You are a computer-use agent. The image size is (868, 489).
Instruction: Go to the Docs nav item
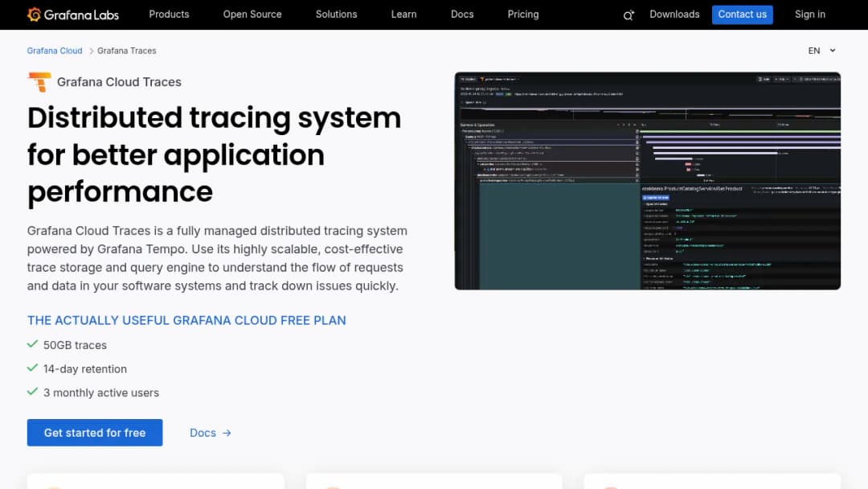click(462, 14)
